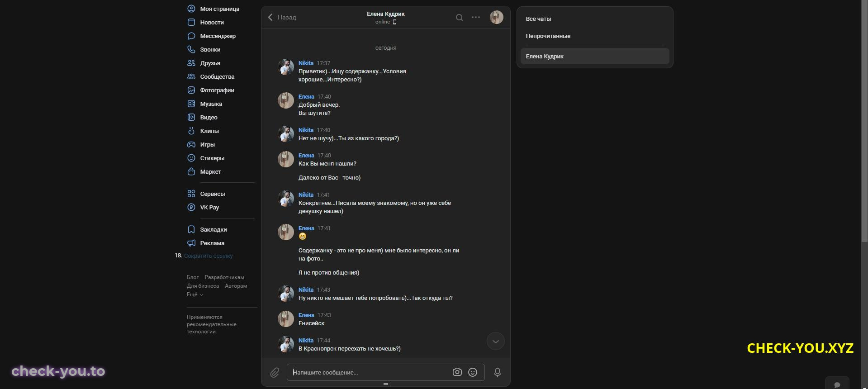Open the floating chat bubble button

[837, 384]
